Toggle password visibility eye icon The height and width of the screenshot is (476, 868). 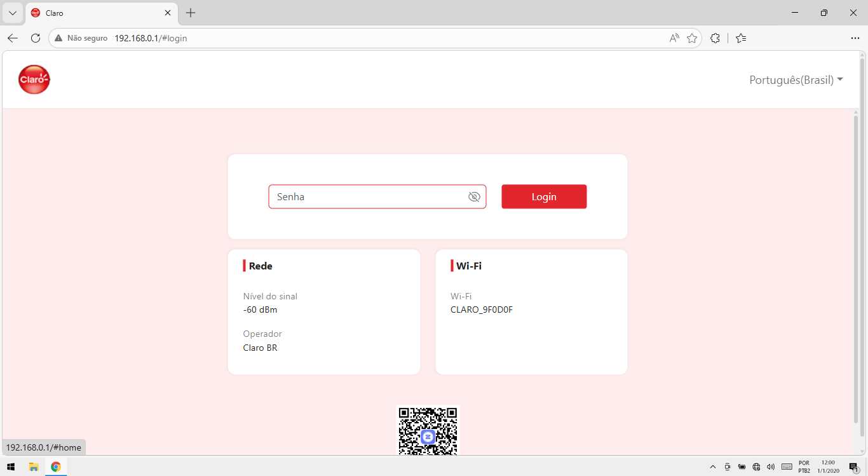pyautogui.click(x=474, y=197)
